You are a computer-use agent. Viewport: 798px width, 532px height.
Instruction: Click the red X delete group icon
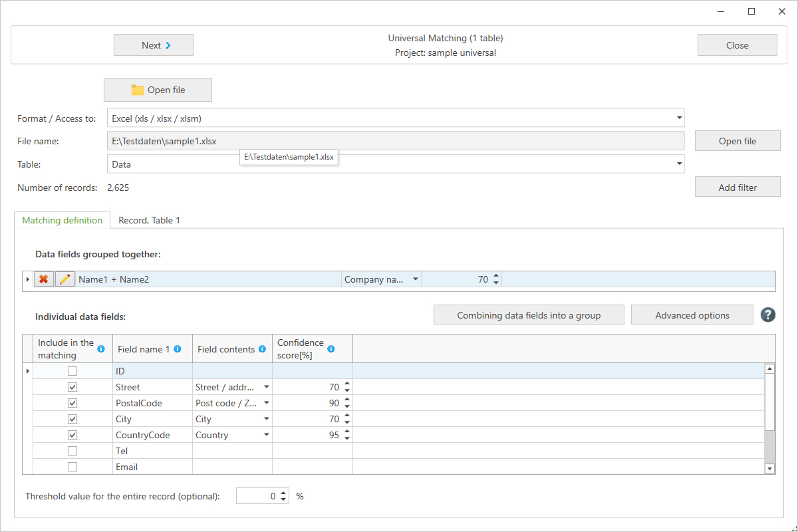point(44,280)
